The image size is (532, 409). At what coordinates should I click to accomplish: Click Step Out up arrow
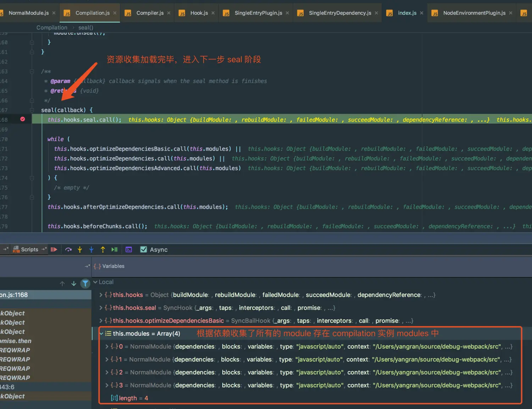coord(103,250)
